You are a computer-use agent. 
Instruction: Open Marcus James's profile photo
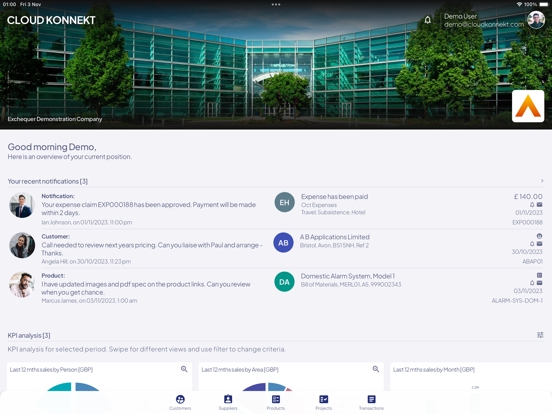coord(22,284)
